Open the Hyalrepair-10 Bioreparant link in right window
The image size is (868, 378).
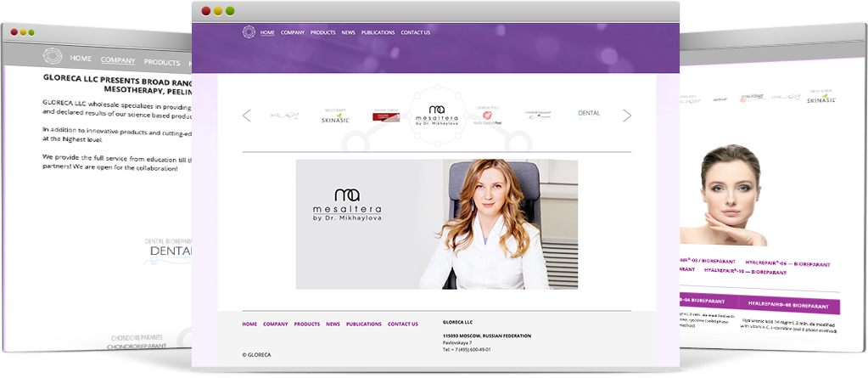[745, 272]
